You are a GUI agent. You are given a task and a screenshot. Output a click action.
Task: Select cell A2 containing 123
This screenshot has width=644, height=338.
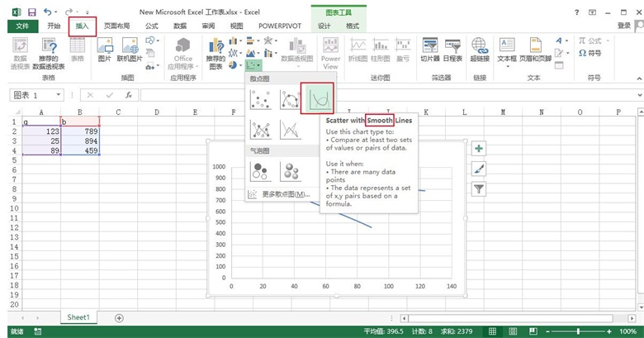coord(41,131)
